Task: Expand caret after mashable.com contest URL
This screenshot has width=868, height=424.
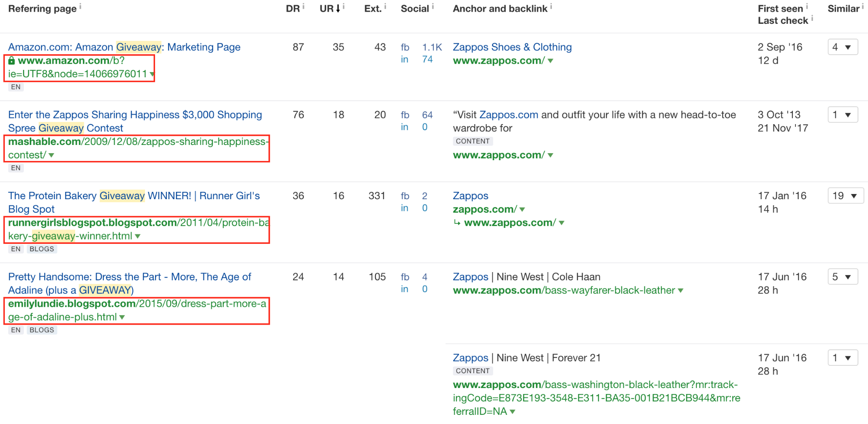Action: (51, 155)
